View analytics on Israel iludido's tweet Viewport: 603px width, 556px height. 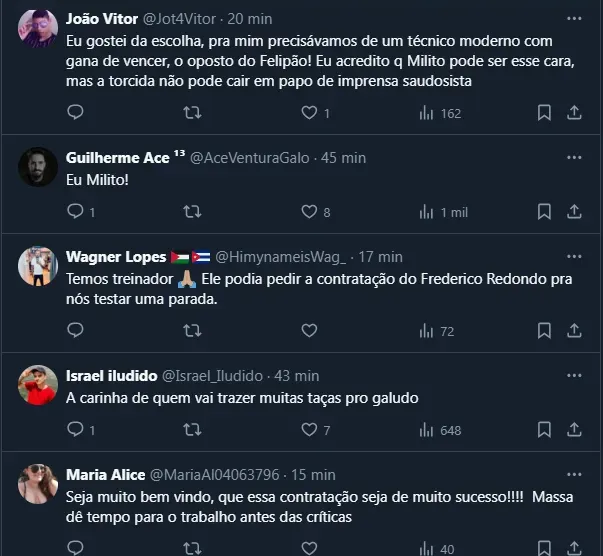pos(427,430)
